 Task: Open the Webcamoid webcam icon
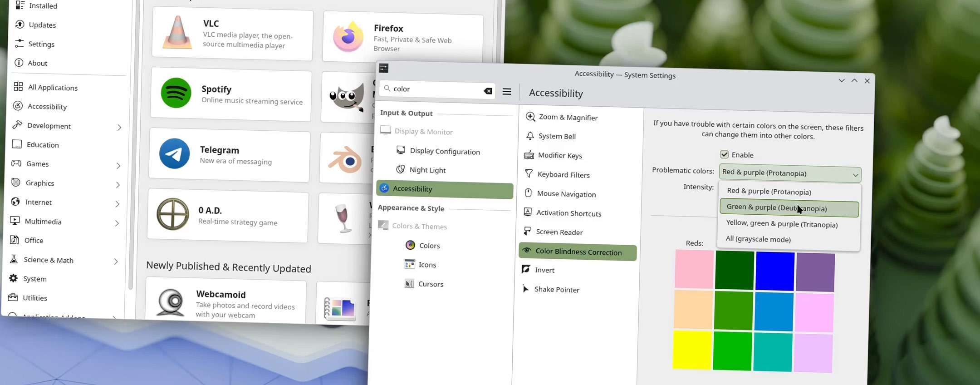[x=171, y=302]
